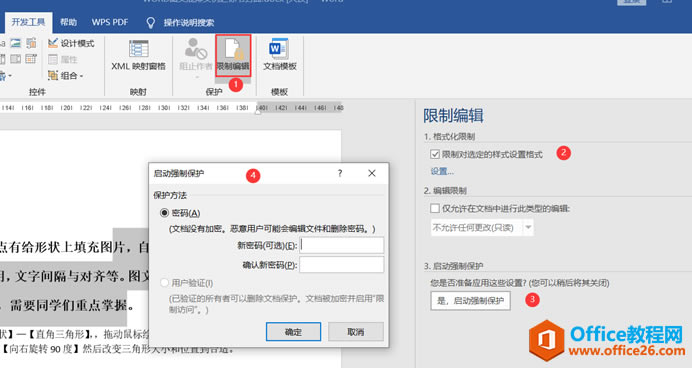Click the 设置... link under formatting restrictions
This screenshot has width=692, height=368.
(442, 171)
